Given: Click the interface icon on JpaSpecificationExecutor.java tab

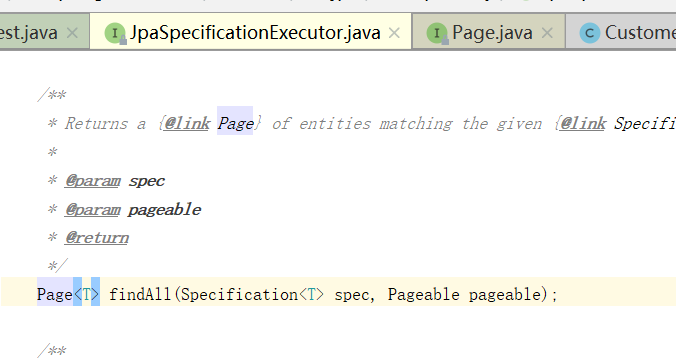Looking at the screenshot, I should [115, 33].
